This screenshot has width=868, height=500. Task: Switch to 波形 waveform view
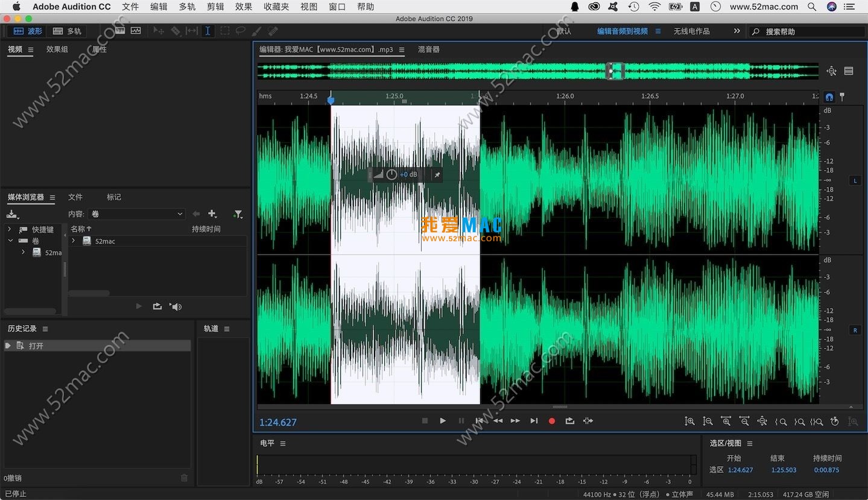28,31
